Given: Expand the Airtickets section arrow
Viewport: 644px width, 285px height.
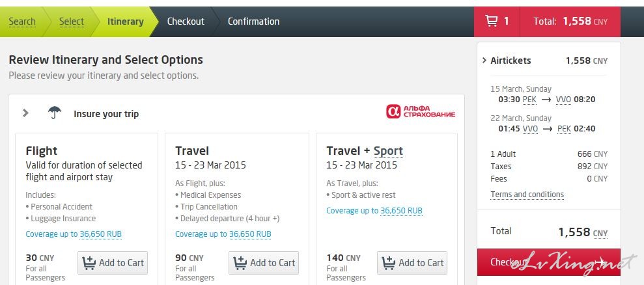Looking at the screenshot, I should [484, 61].
